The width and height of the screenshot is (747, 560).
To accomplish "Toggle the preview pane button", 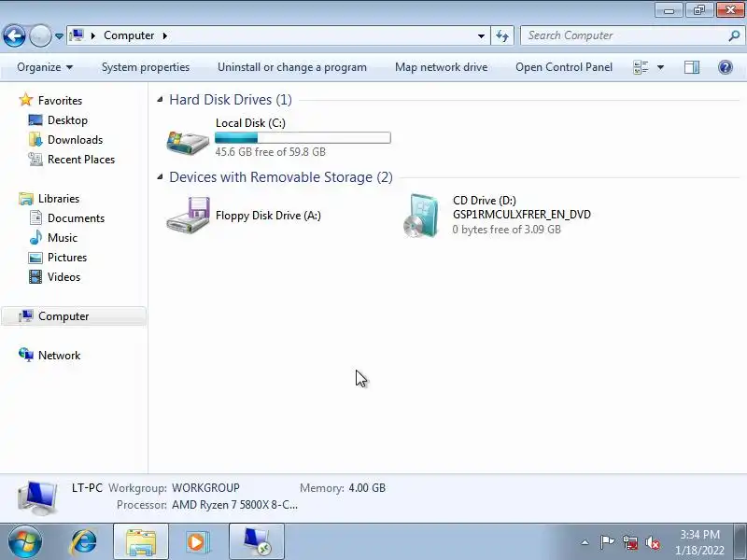I will [692, 67].
